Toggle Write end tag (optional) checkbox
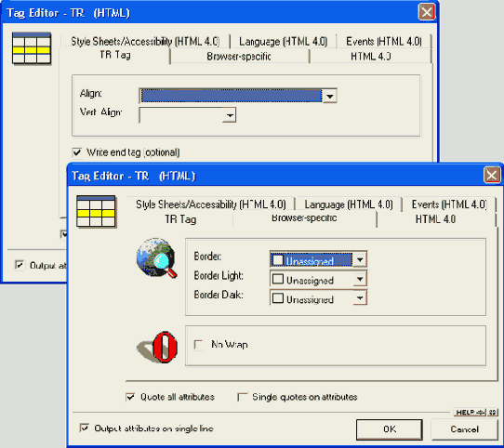Image resolution: width=504 pixels, height=448 pixels. (x=77, y=152)
